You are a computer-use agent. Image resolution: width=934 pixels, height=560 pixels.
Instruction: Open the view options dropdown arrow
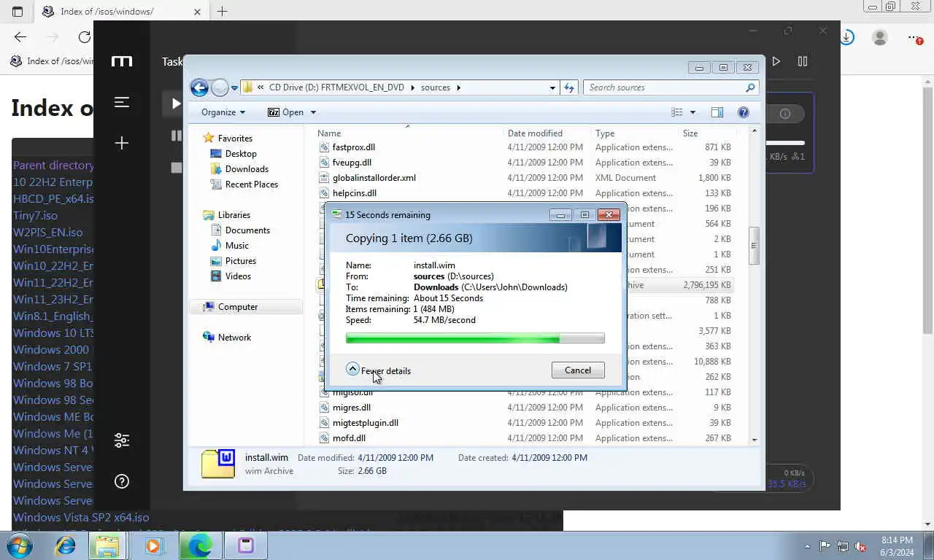(x=692, y=112)
